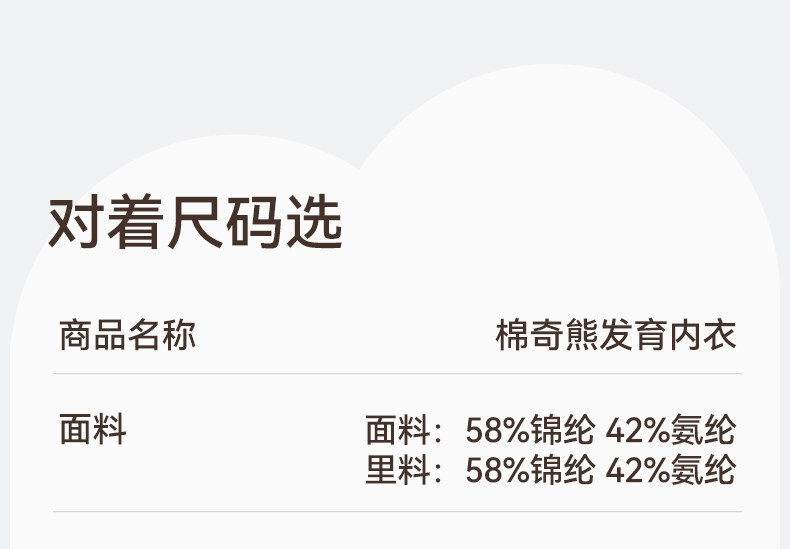This screenshot has width=790, height=549.
Task: Select the left-column "面料" row label
Action: (x=93, y=431)
